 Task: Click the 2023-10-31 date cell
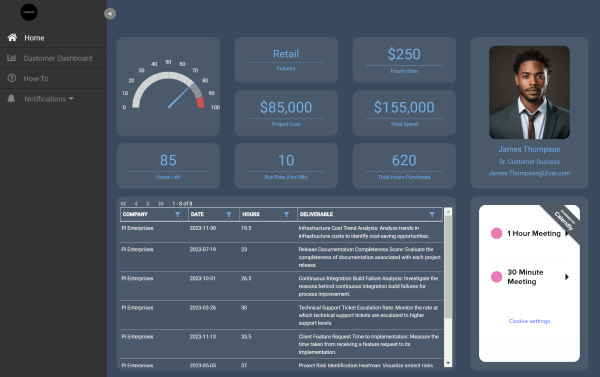[x=202, y=279]
